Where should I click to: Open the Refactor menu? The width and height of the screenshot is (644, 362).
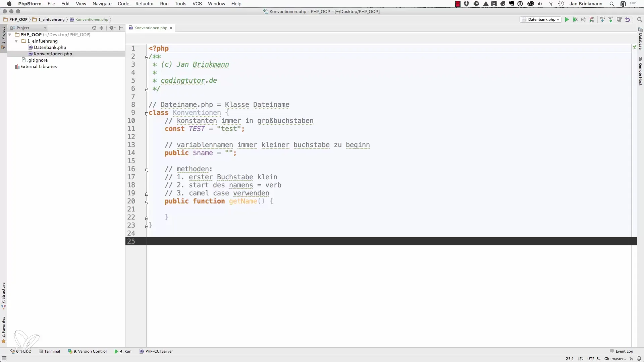(145, 4)
